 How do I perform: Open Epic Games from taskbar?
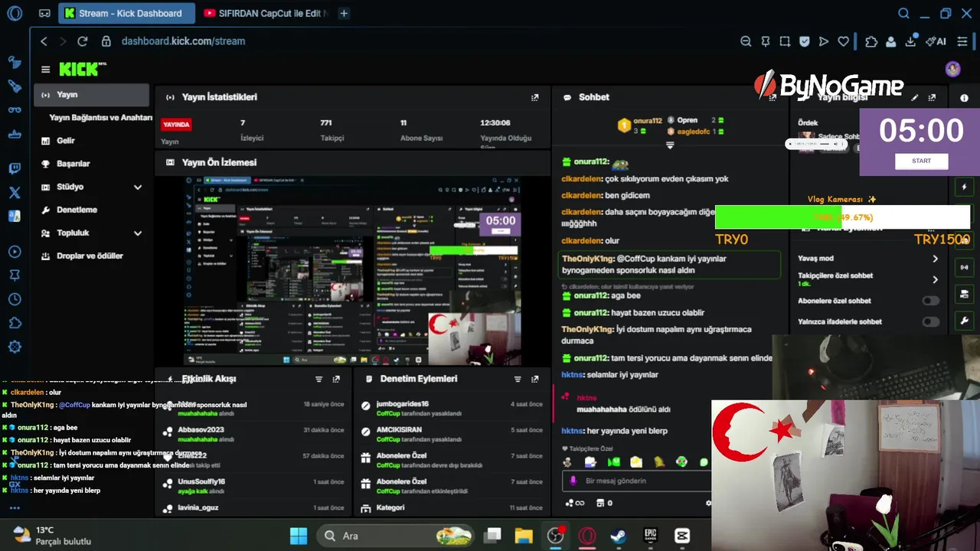pos(650,536)
